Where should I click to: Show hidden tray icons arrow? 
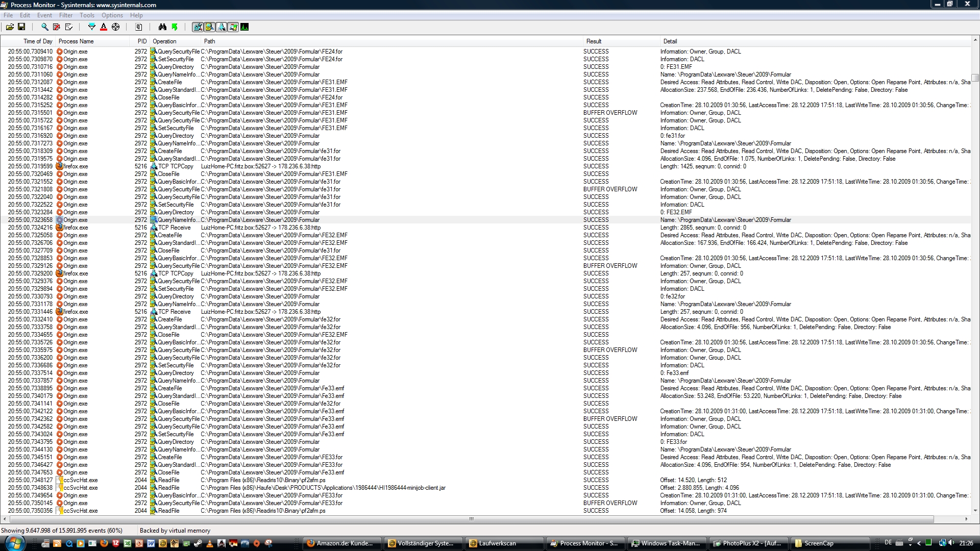[x=919, y=543]
